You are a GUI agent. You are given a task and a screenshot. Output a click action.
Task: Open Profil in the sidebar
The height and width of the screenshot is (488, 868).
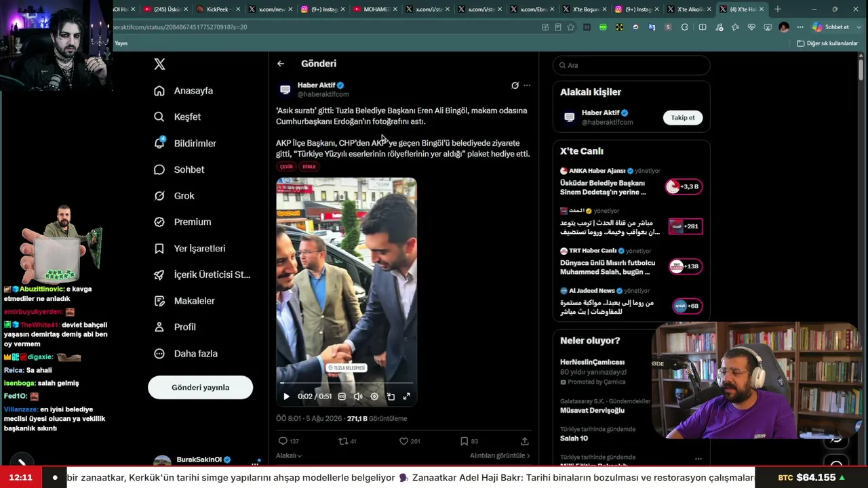pos(176,327)
